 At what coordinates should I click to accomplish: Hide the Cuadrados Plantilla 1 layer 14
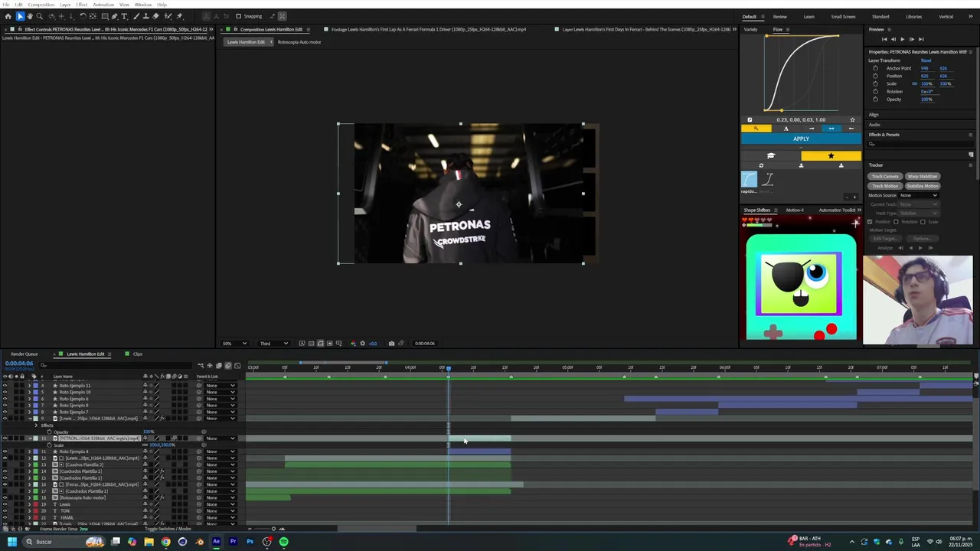pyautogui.click(x=5, y=471)
